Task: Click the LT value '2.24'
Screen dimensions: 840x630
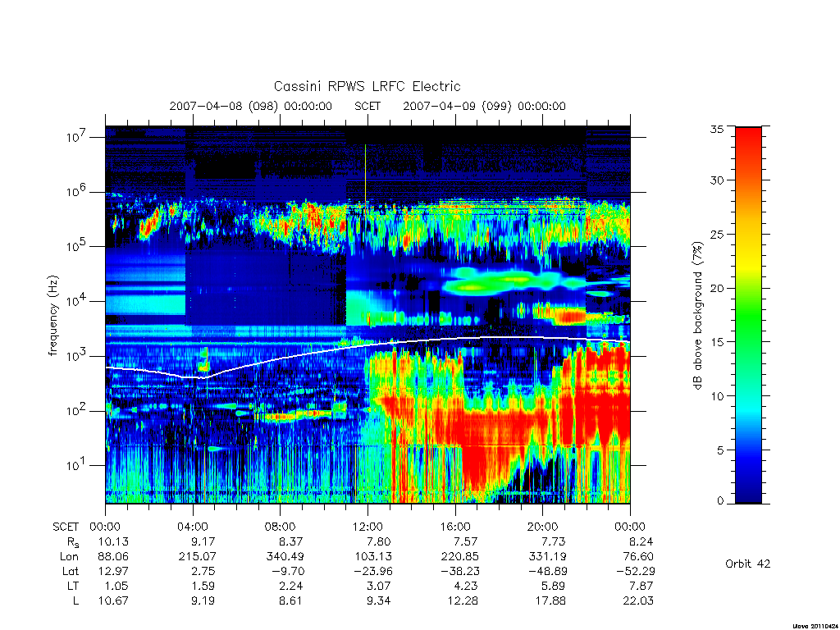Action: coord(290,586)
